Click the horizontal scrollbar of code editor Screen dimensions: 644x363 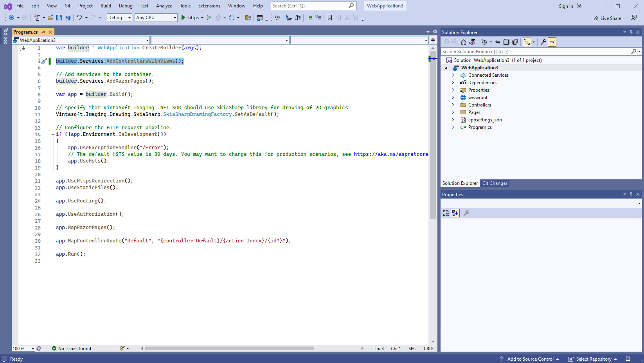[229, 348]
